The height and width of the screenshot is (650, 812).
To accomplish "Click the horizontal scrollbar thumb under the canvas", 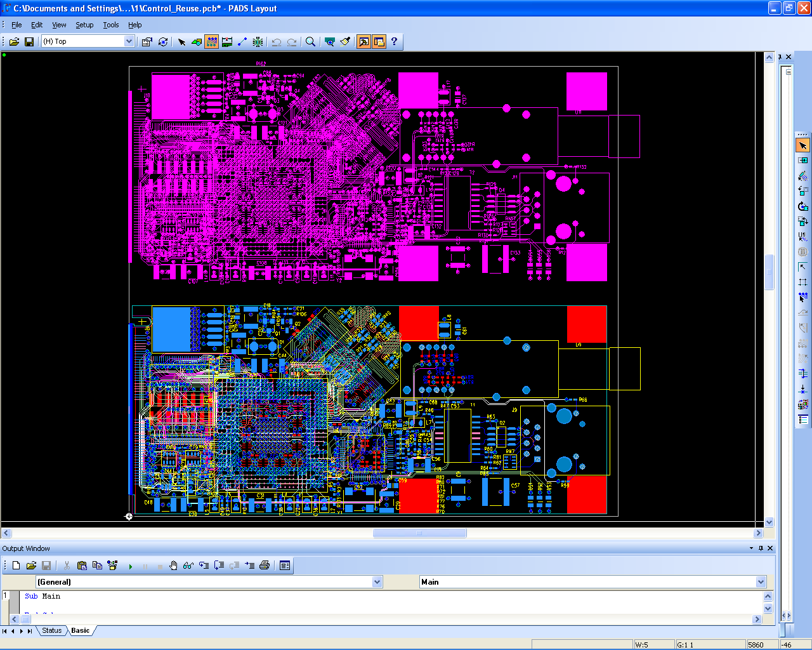I will [x=419, y=533].
